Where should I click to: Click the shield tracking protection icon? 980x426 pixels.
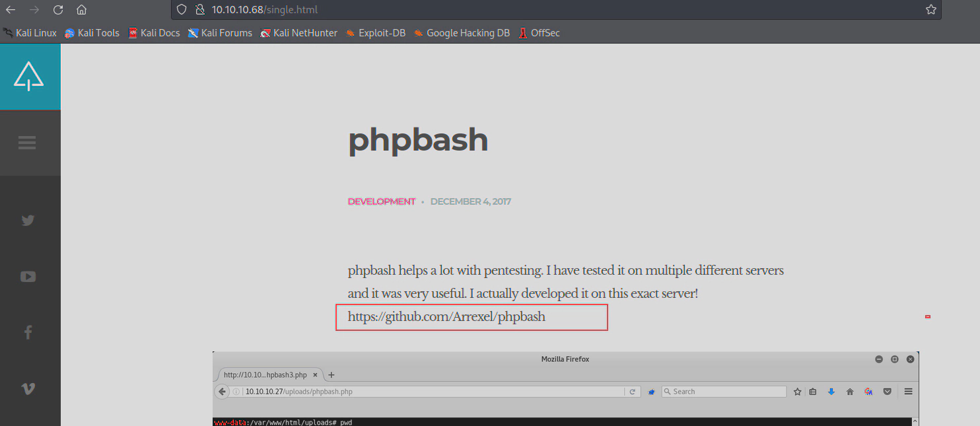click(182, 10)
